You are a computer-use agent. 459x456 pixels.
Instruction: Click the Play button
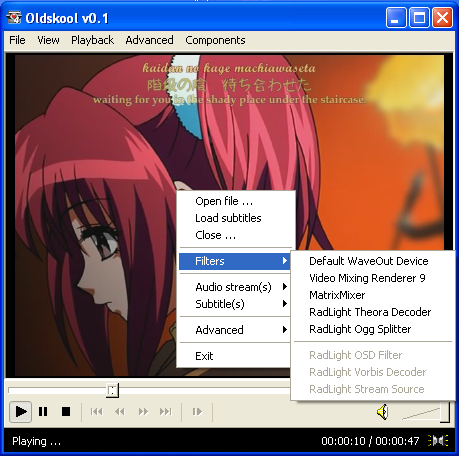20,412
